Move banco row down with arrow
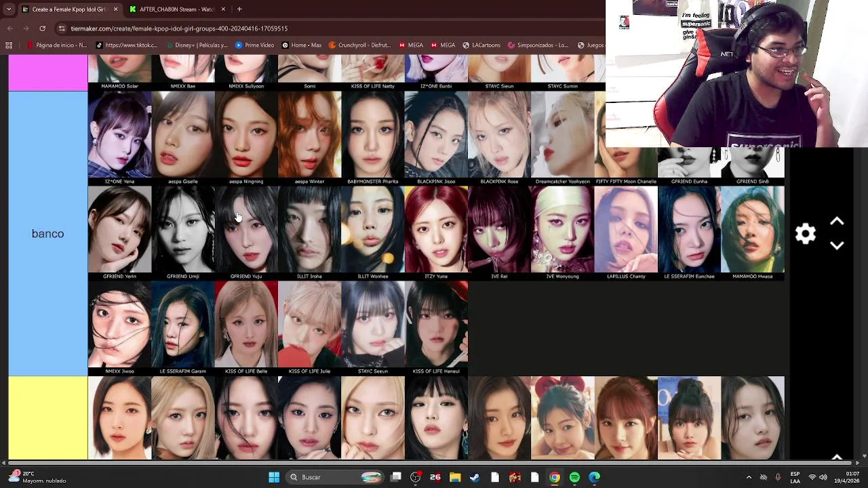Image resolution: width=868 pixels, height=488 pixels. pos(837,245)
